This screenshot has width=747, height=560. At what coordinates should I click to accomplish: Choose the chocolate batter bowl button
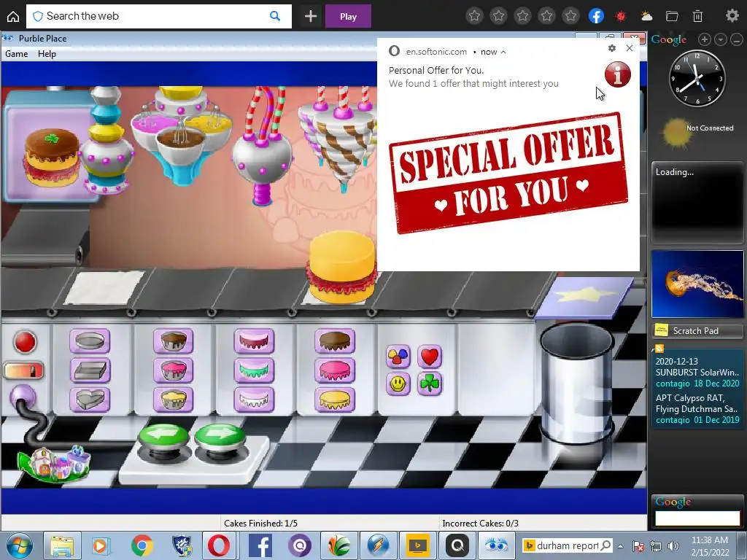click(x=174, y=341)
